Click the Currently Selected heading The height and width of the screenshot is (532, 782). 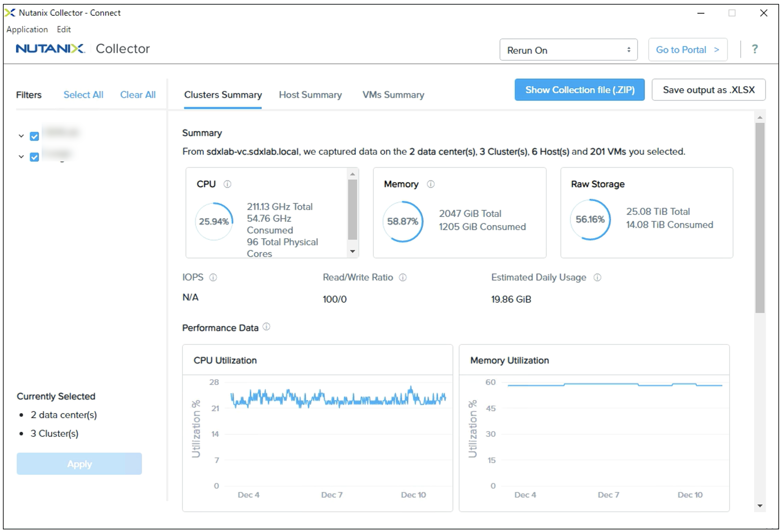click(56, 396)
